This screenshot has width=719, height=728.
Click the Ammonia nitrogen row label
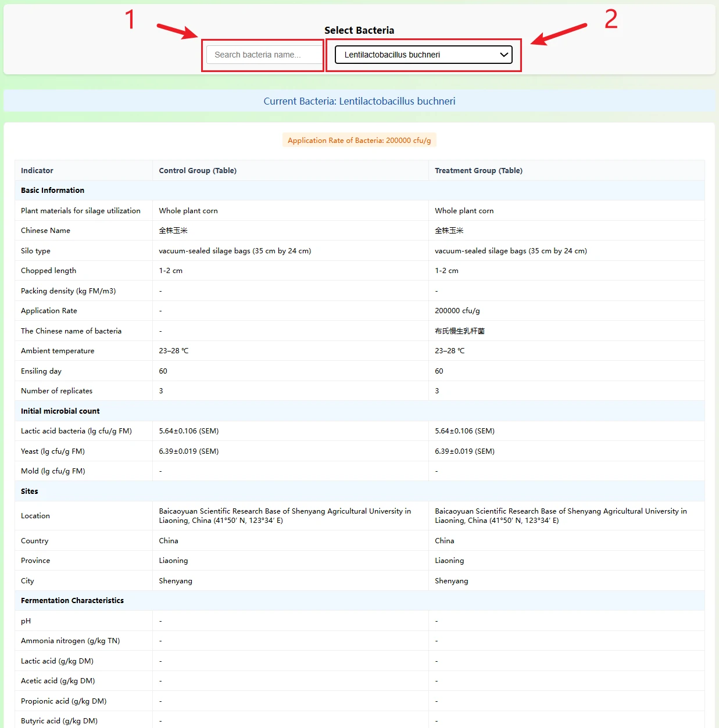tap(70, 641)
